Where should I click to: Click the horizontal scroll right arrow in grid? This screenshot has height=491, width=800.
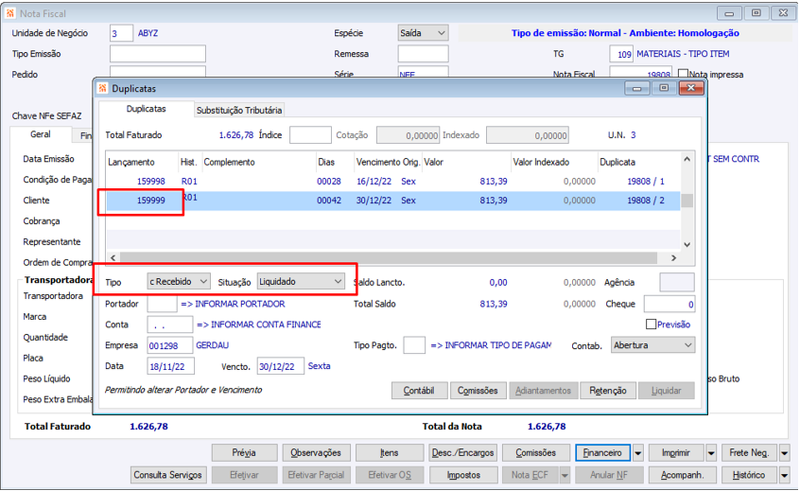[673, 258]
